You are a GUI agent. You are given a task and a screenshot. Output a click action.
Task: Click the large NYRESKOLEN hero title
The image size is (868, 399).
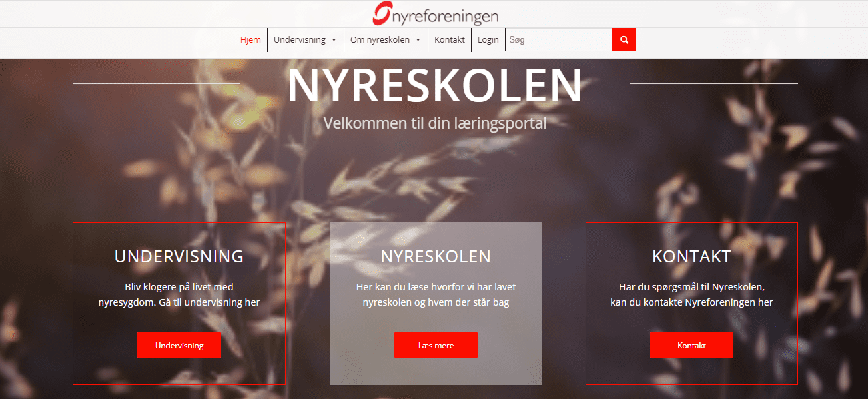(x=435, y=85)
